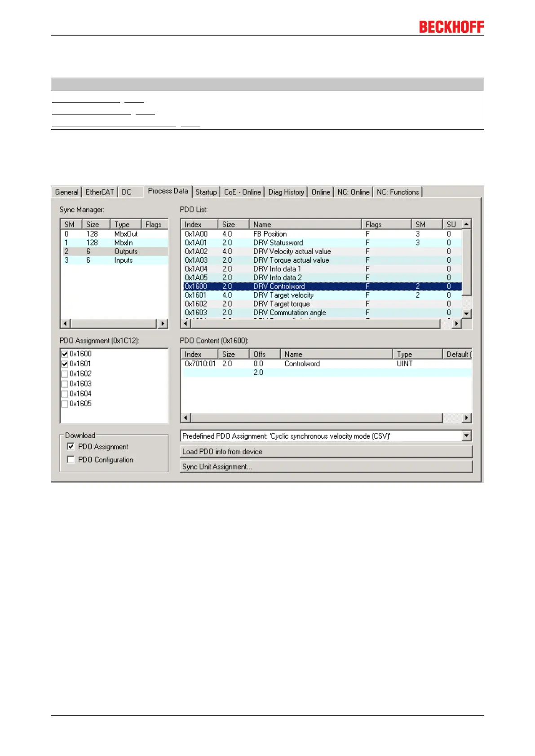This screenshot has height=756, width=535.
Task: Select DRV Torque actual value row
Action: (x=322, y=260)
